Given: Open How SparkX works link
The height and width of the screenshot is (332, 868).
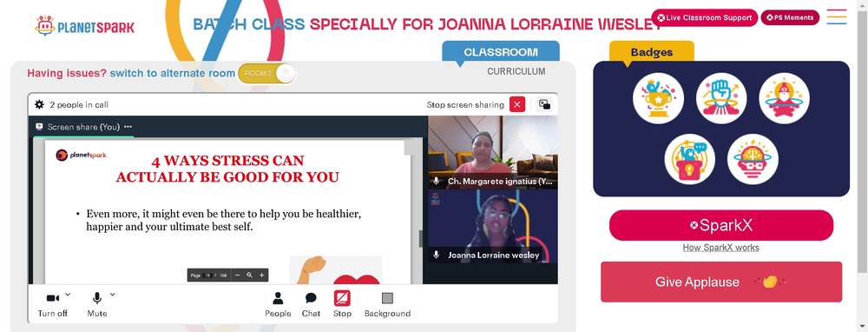Looking at the screenshot, I should (720, 247).
